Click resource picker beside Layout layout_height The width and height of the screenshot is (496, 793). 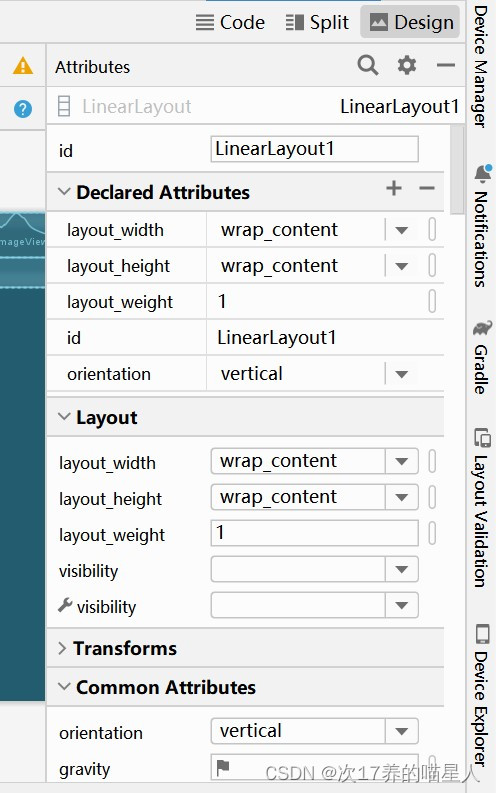432,497
